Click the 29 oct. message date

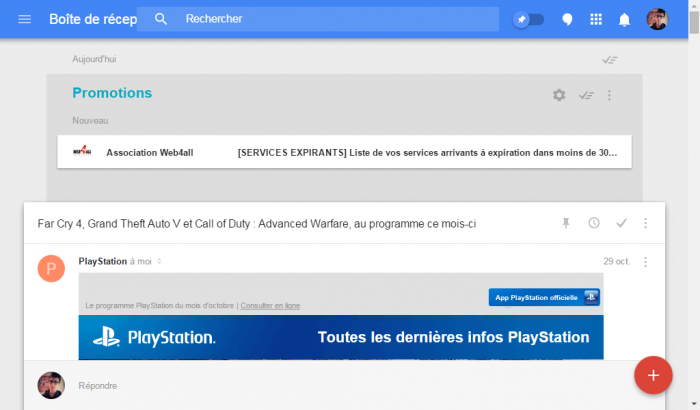(x=617, y=261)
